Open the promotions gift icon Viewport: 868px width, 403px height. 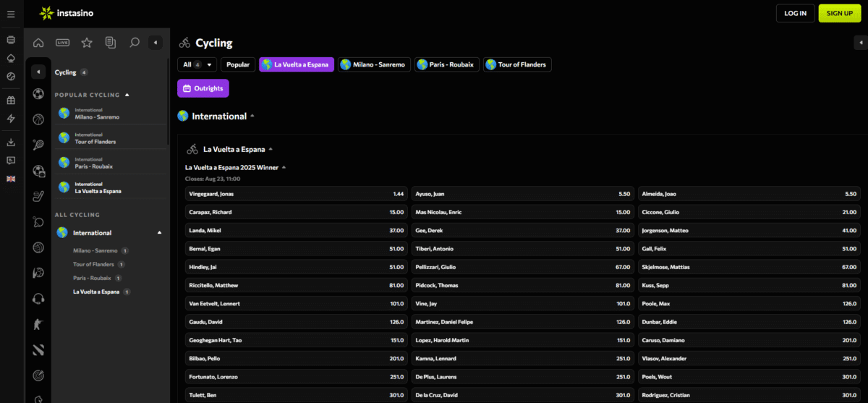click(11, 101)
